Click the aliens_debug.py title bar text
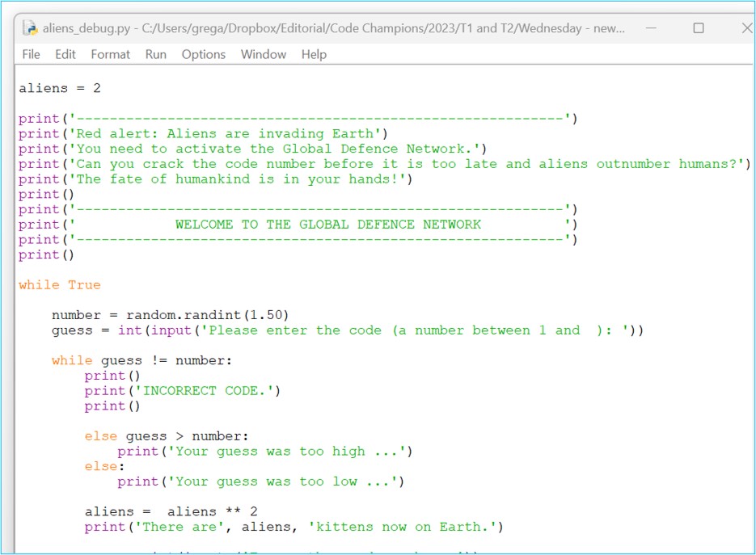Screen dimensions: 756x555 pos(323,28)
